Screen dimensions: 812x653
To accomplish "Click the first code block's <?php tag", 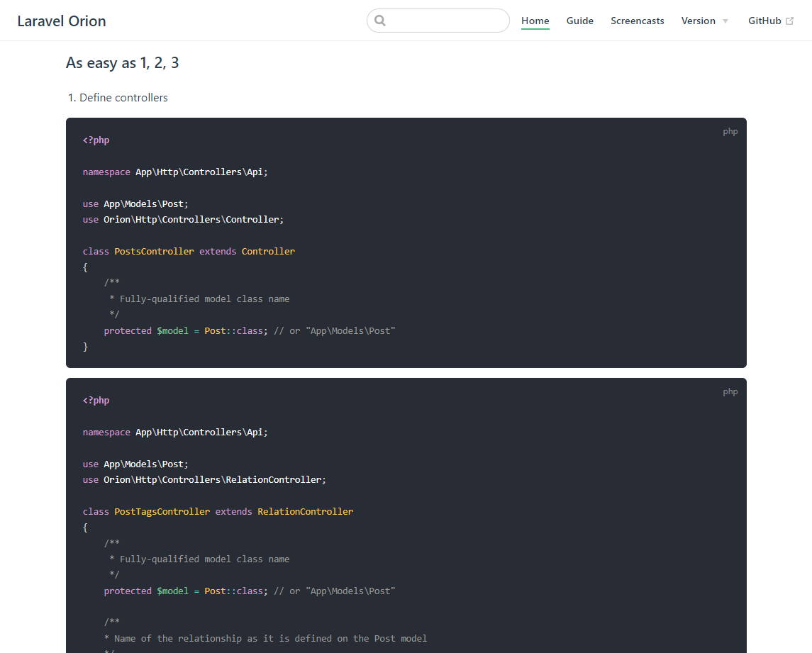I will (96, 140).
